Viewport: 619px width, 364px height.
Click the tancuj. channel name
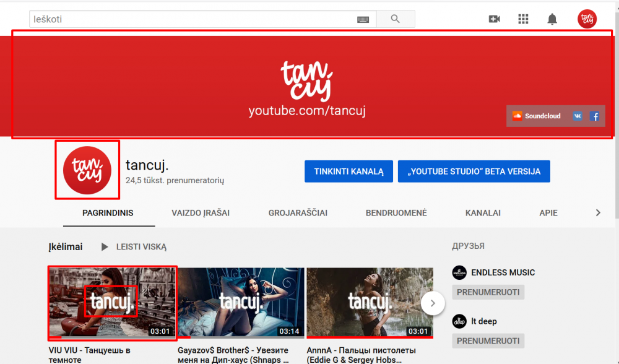147,165
